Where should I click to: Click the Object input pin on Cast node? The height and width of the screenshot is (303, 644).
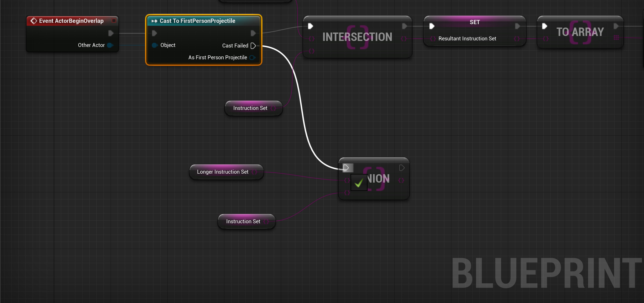[154, 45]
